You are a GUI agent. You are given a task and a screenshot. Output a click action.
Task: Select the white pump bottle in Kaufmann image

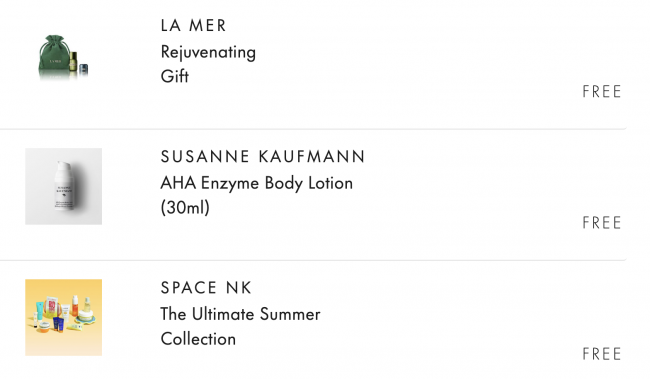click(x=64, y=186)
